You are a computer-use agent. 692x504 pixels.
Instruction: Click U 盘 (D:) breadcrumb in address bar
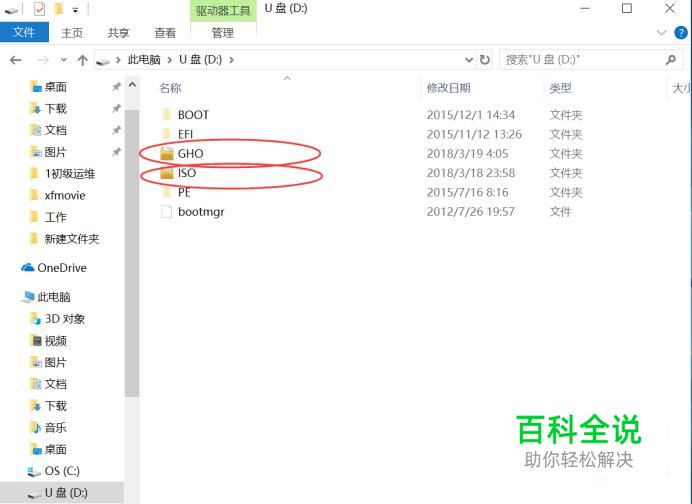(x=200, y=60)
